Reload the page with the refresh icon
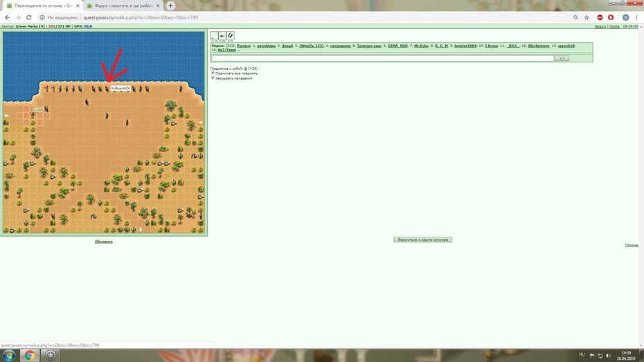 tap(29, 17)
